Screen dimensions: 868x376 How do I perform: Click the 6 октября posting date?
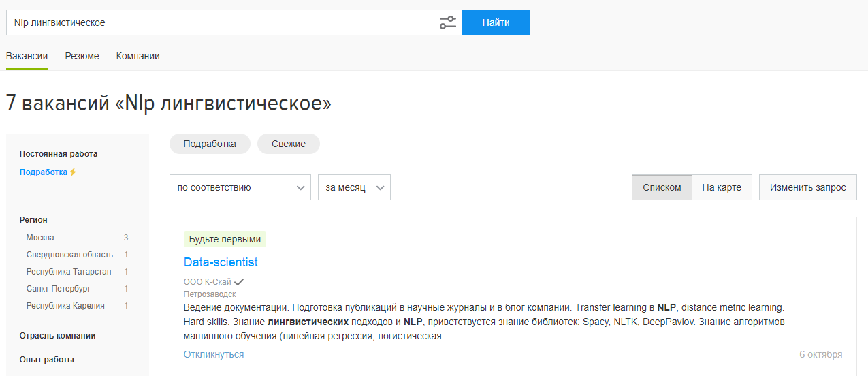[x=821, y=354]
